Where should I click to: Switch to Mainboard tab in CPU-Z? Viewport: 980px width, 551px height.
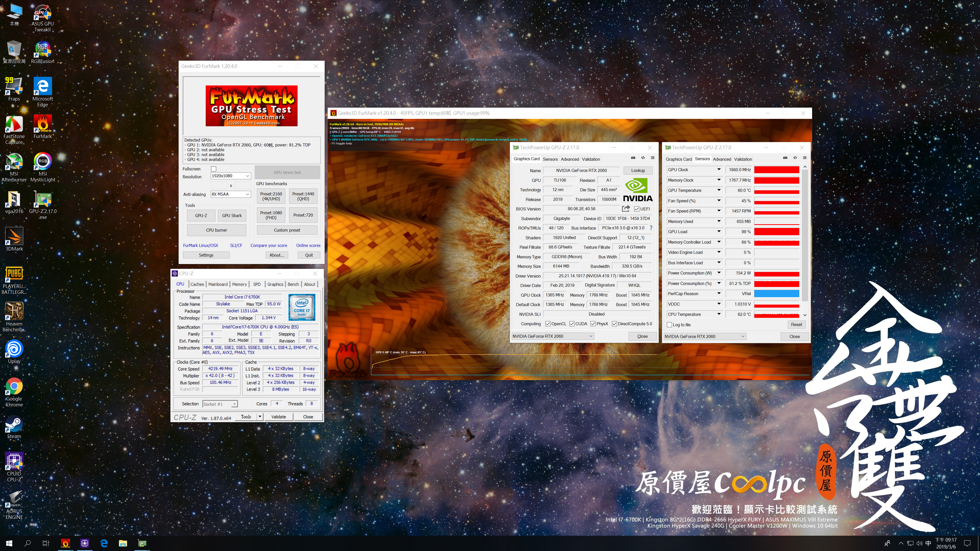[218, 284]
